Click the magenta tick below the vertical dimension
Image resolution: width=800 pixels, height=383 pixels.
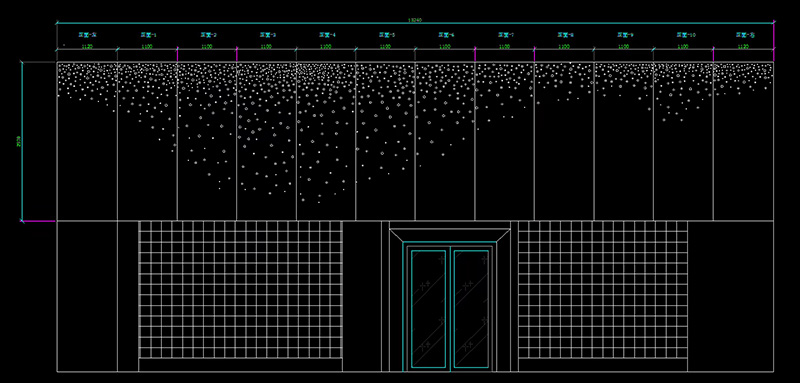[39, 221]
